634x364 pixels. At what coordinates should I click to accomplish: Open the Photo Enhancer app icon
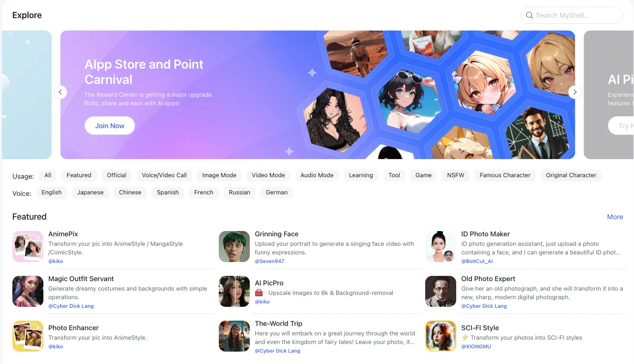tap(28, 336)
